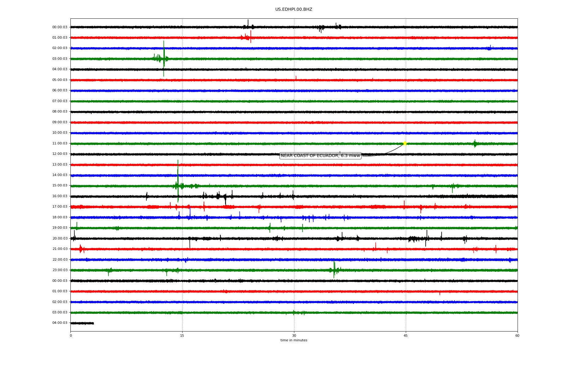Viewport: 588px width, 368px height.
Task: Click the 60 tick label on the time axis
Action: click(x=518, y=336)
